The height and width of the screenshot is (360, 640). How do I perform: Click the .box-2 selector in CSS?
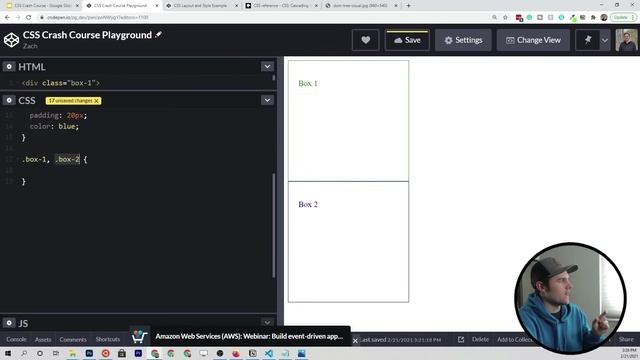click(x=67, y=159)
